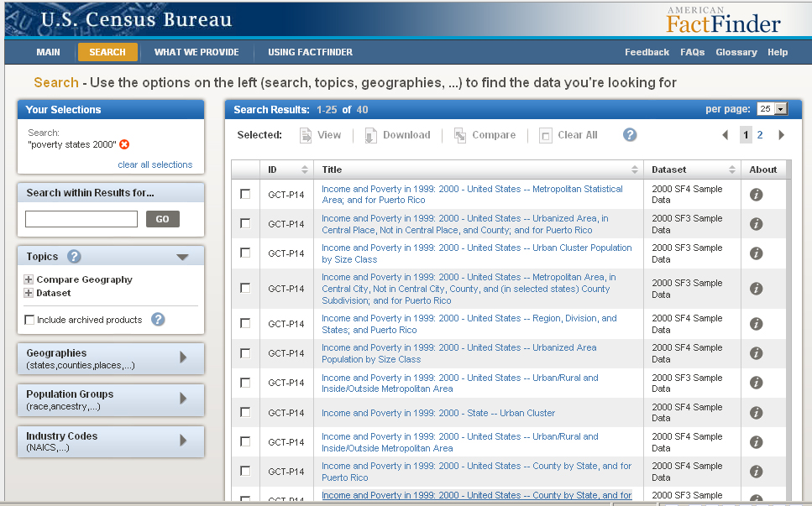Open the Selected toolbar help icon
812x506 pixels.
click(x=630, y=135)
